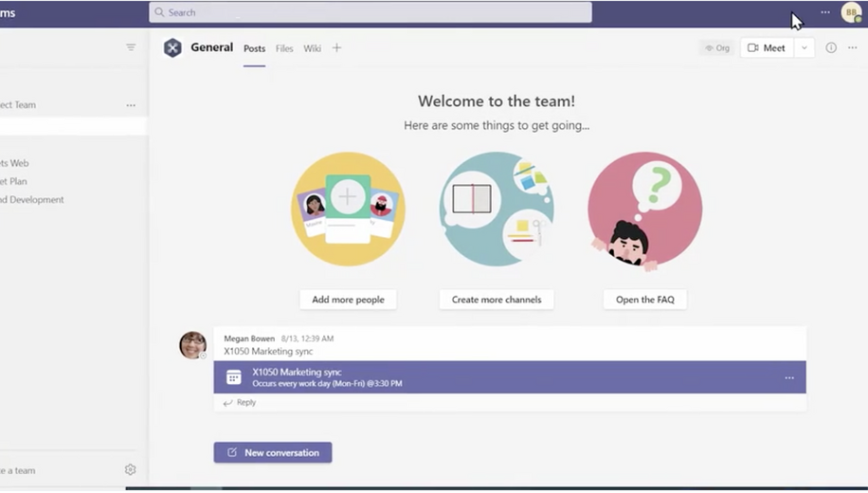Start a meeting with the Meet button
The image size is (868, 493).
[x=767, y=48]
